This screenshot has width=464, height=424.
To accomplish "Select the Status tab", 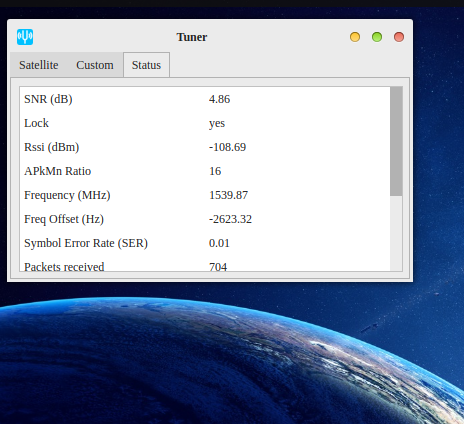I will pyautogui.click(x=146, y=65).
